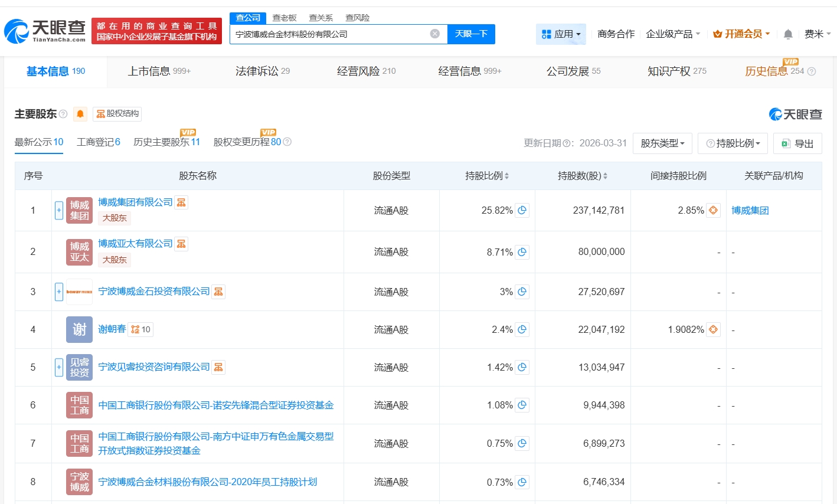Image resolution: width=837 pixels, height=504 pixels.
Task: Switch to 查关系 search tab
Action: pos(321,18)
